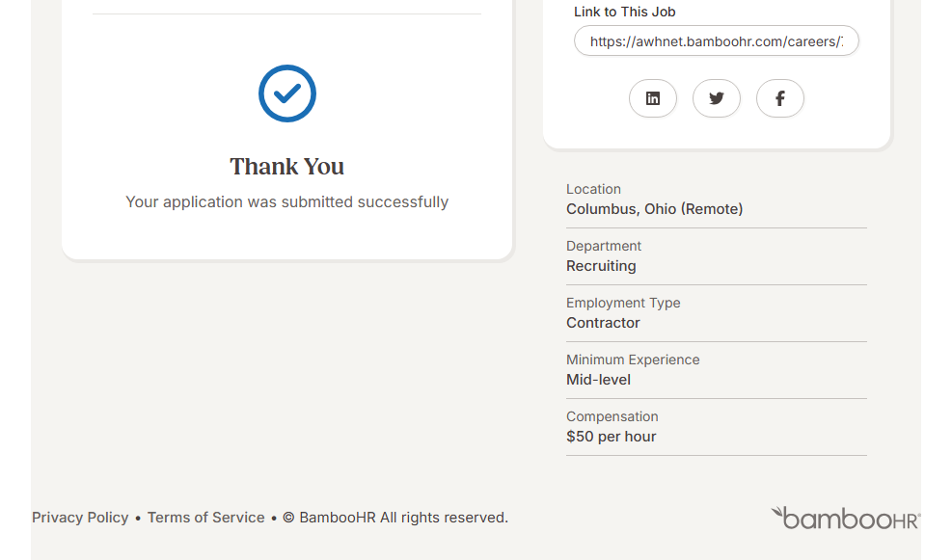Image resolution: width=952 pixels, height=560 pixels.
Task: Click the Compensation label
Action: point(612,416)
